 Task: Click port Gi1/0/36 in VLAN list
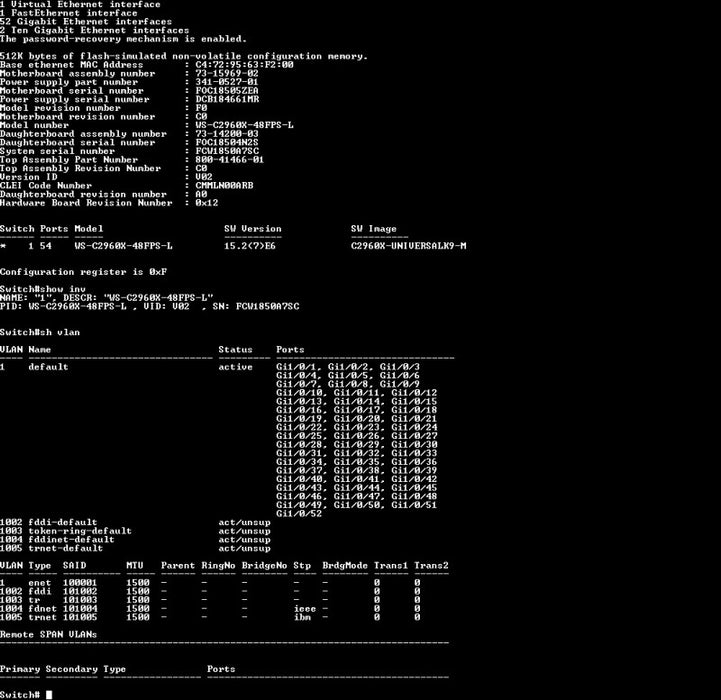coord(414,462)
